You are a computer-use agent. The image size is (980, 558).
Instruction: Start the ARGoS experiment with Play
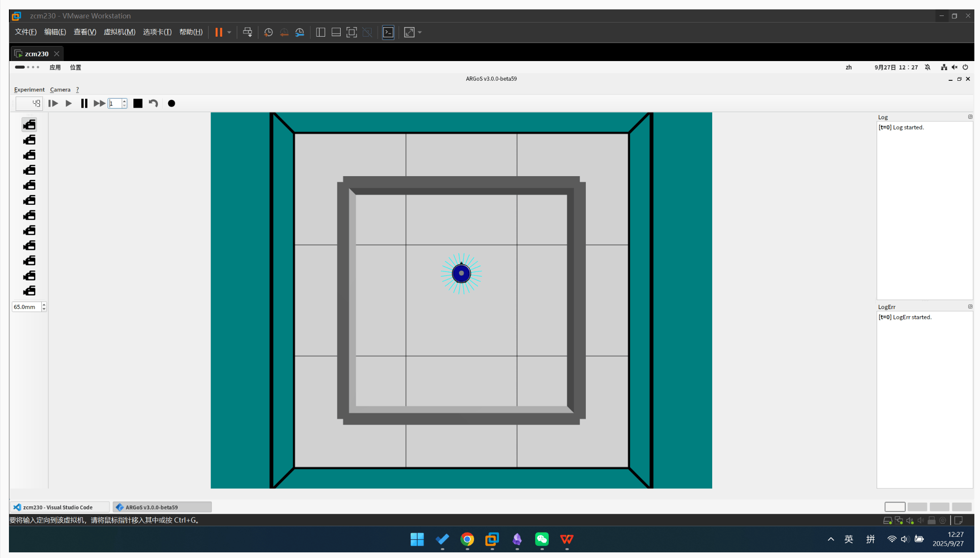pyautogui.click(x=69, y=103)
